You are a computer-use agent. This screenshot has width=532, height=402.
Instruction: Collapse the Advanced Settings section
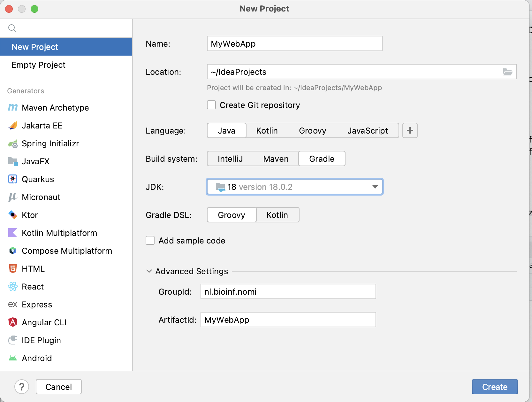click(149, 271)
